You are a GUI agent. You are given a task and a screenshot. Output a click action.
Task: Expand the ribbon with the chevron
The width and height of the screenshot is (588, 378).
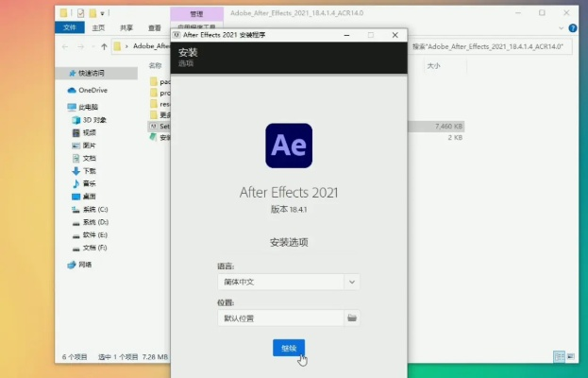pyautogui.click(x=561, y=27)
